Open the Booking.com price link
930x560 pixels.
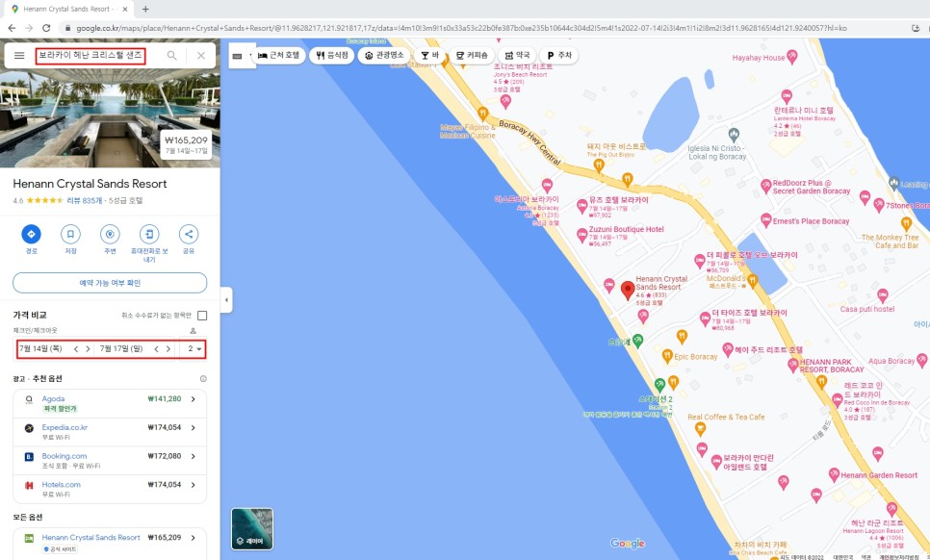click(x=65, y=456)
